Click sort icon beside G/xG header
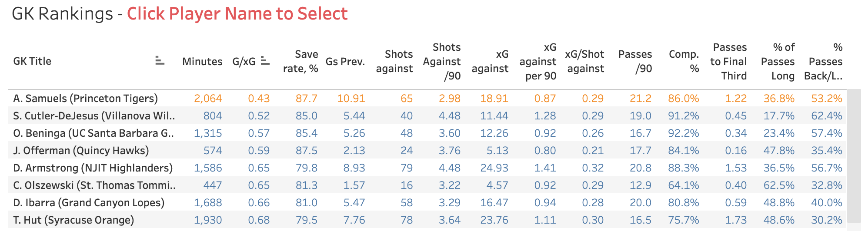 [265, 61]
